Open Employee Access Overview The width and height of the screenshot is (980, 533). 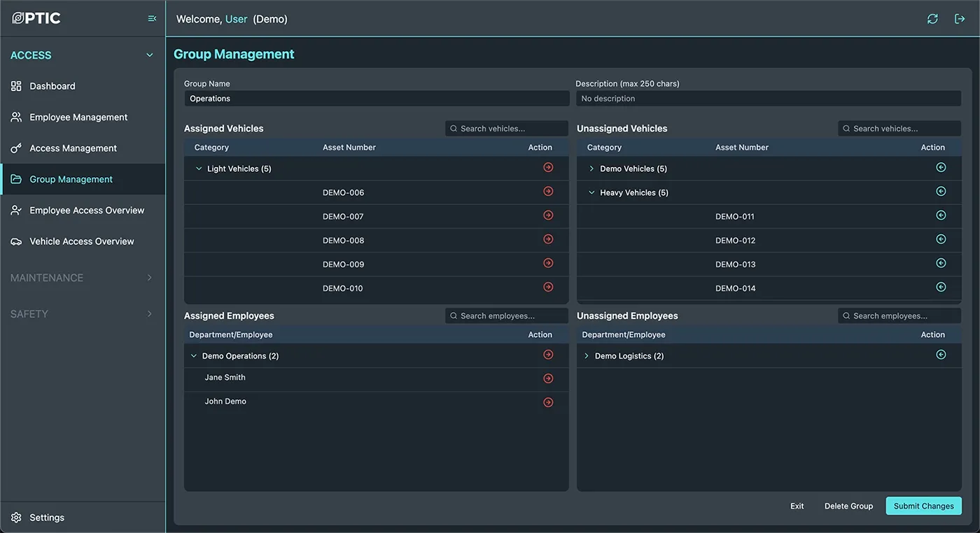click(83, 211)
